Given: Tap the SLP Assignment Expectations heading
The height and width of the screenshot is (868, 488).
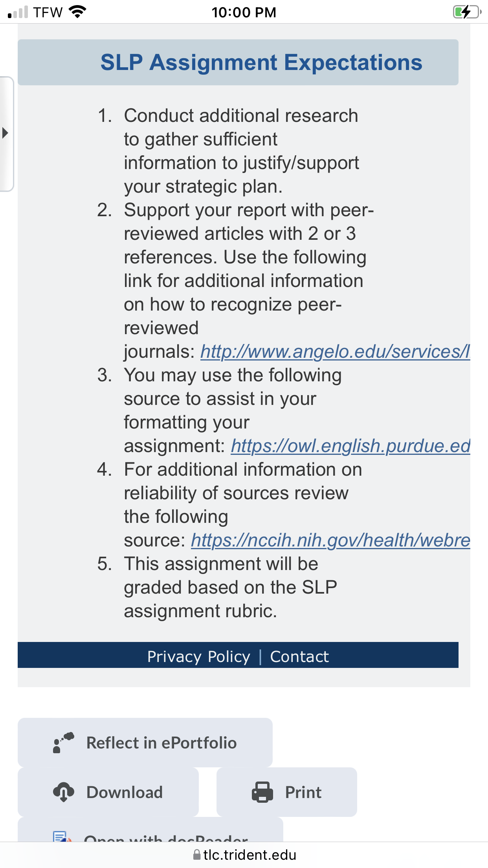Looking at the screenshot, I should pos(261,63).
